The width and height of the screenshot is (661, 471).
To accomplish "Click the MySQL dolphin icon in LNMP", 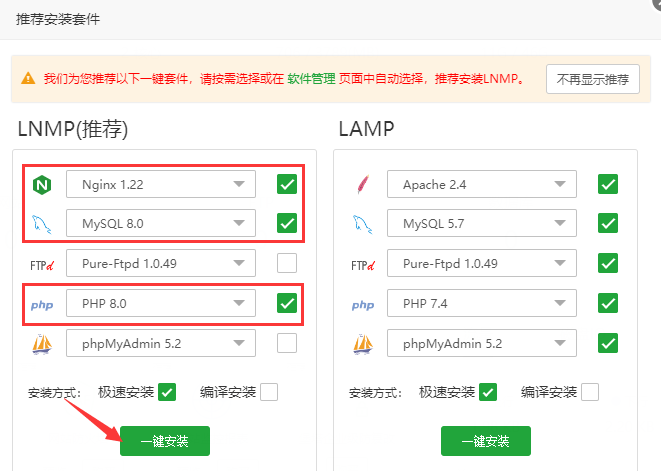I will [x=41, y=224].
